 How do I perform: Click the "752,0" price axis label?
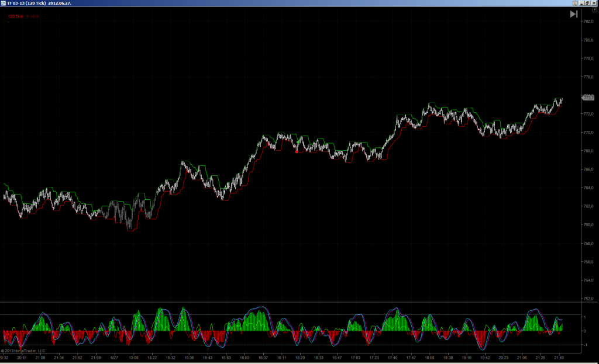tap(588, 299)
